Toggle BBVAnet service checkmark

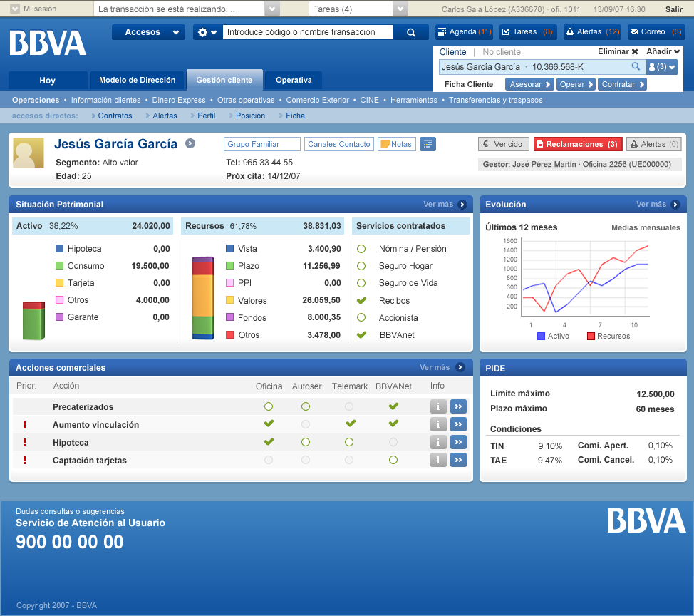361,335
